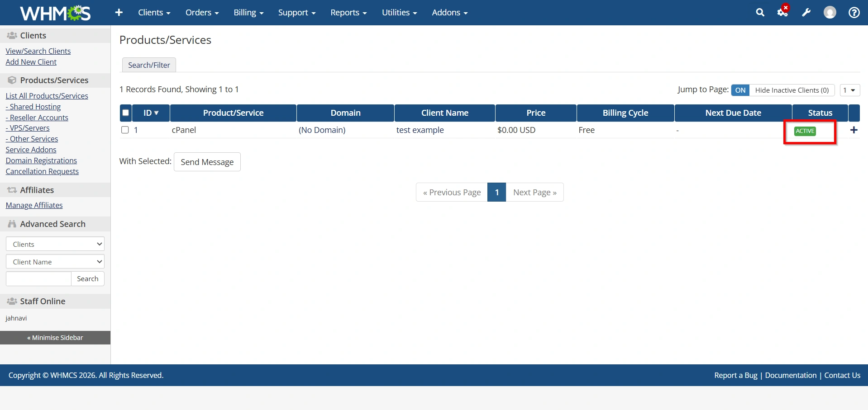The width and height of the screenshot is (868, 410).
Task: Sort by Domain column header
Action: coord(345,113)
